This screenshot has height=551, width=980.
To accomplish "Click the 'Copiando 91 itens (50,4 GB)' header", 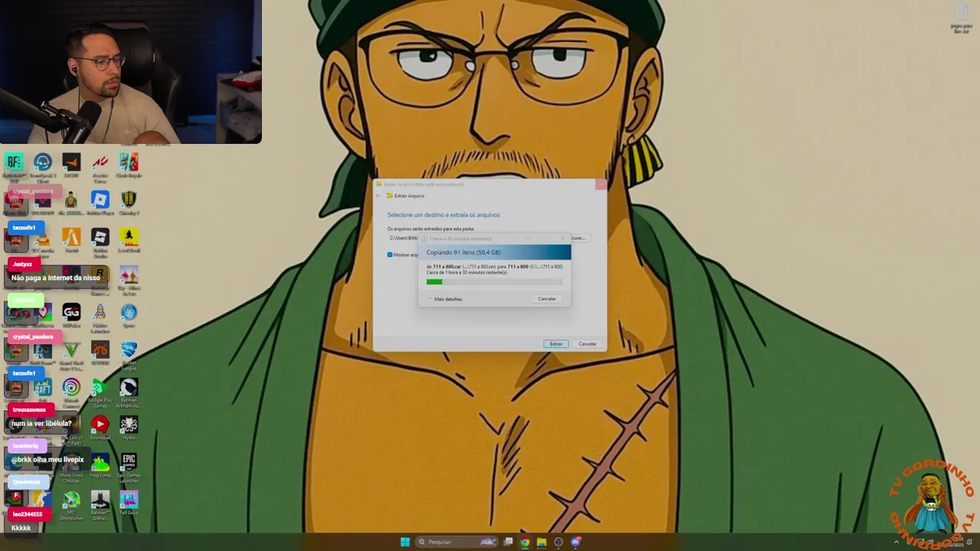I will pos(463,253).
